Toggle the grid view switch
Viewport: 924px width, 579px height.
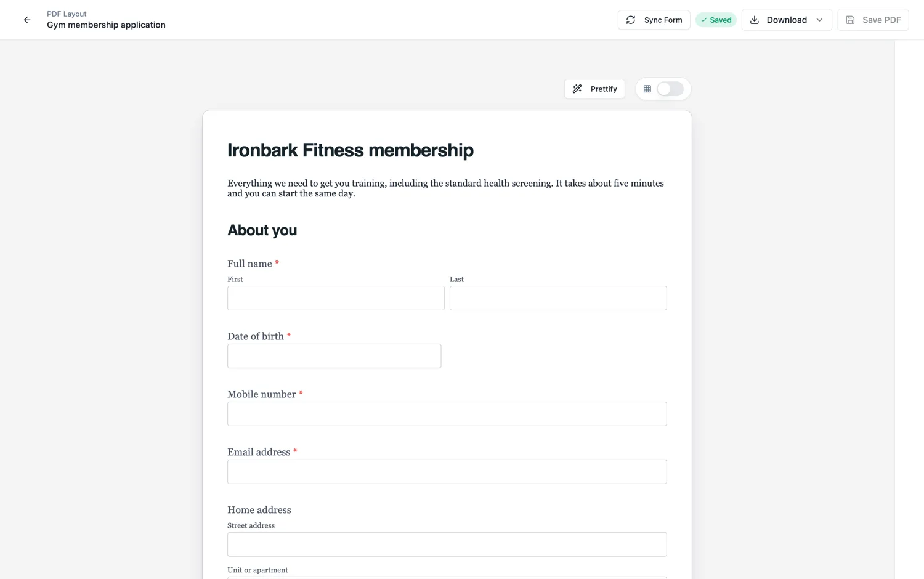point(670,89)
